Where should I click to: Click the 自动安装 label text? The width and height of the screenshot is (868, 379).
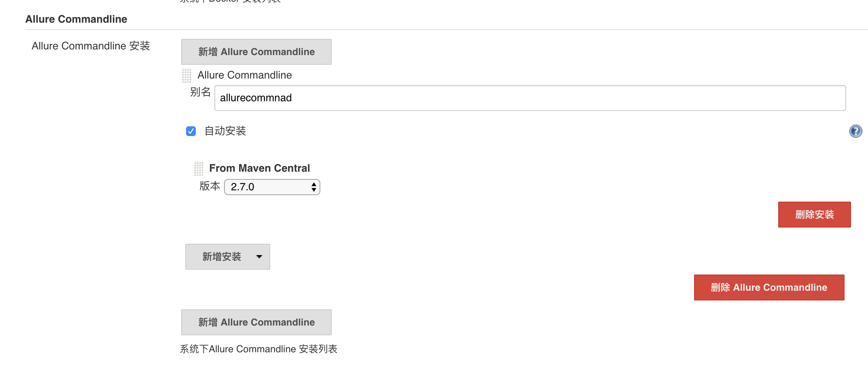pos(225,131)
